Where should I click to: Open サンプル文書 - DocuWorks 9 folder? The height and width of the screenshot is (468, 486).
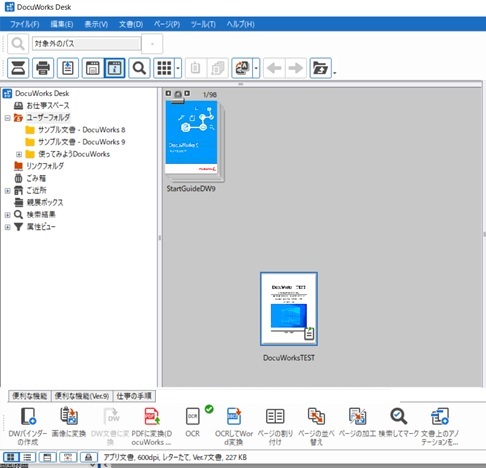click(81, 142)
